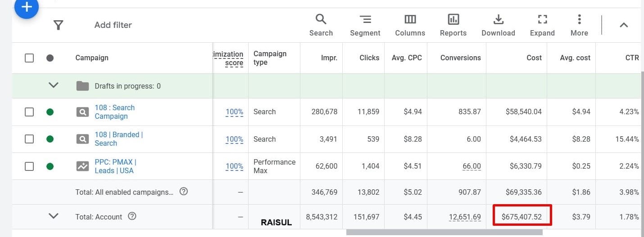Sort by the Clicks column header
The width and height of the screenshot is (644, 237).
pos(369,58)
